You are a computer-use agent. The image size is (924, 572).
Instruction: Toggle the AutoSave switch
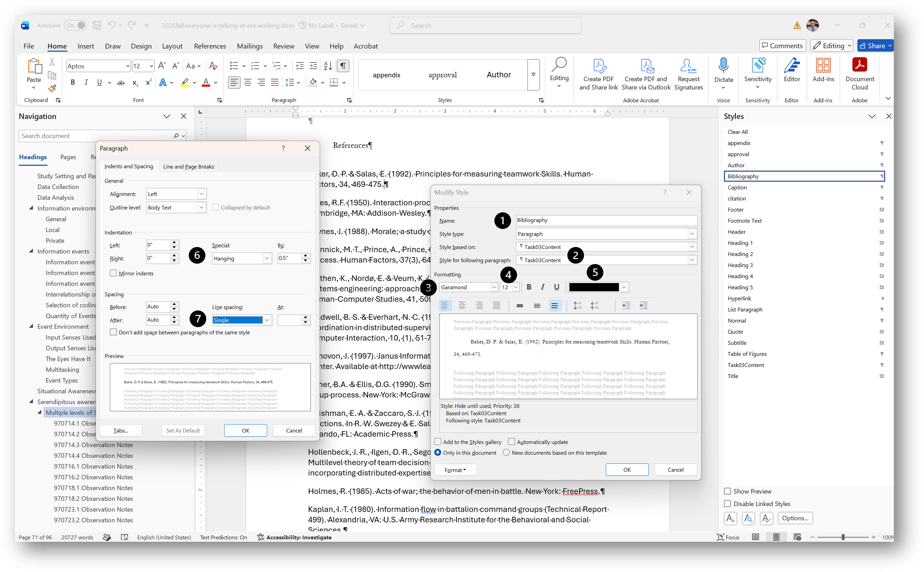coord(76,25)
